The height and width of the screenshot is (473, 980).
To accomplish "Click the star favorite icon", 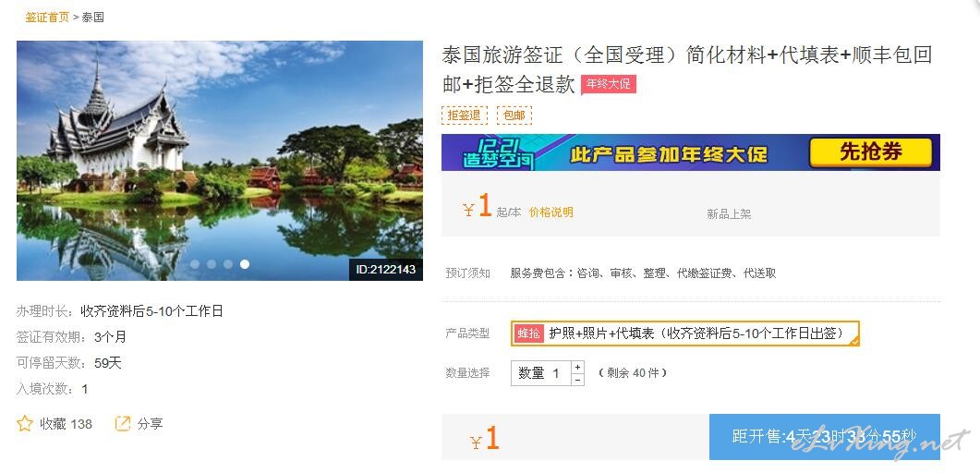I will tap(24, 424).
